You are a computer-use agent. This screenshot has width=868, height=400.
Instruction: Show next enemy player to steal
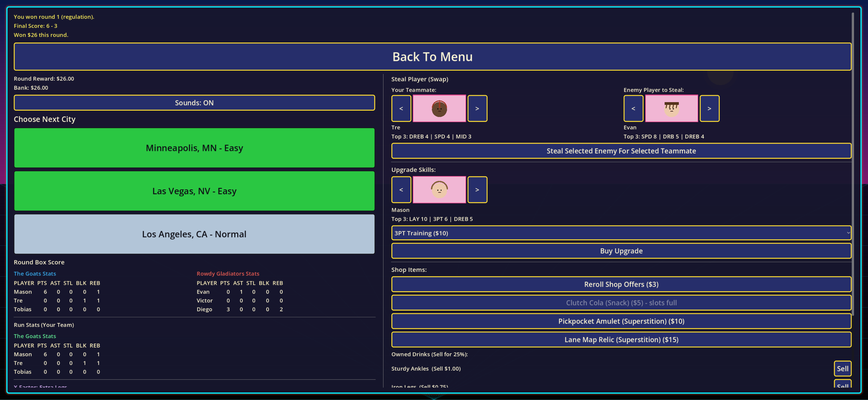[x=710, y=109]
